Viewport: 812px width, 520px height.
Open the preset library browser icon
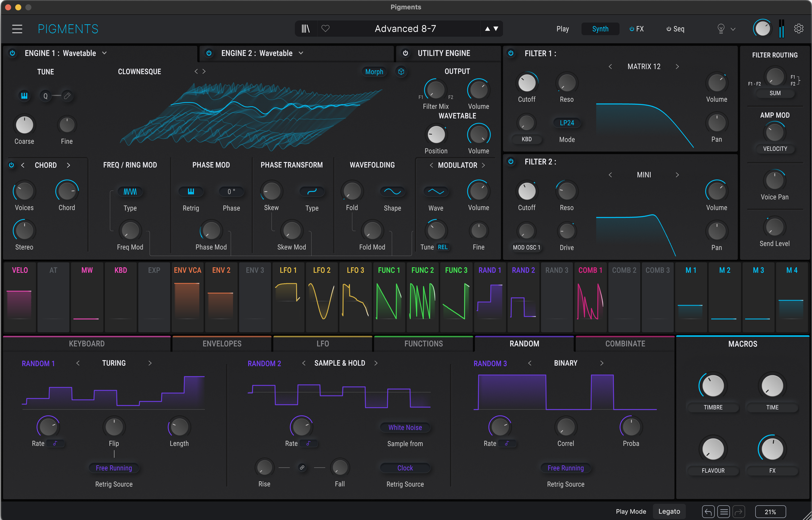tap(306, 28)
